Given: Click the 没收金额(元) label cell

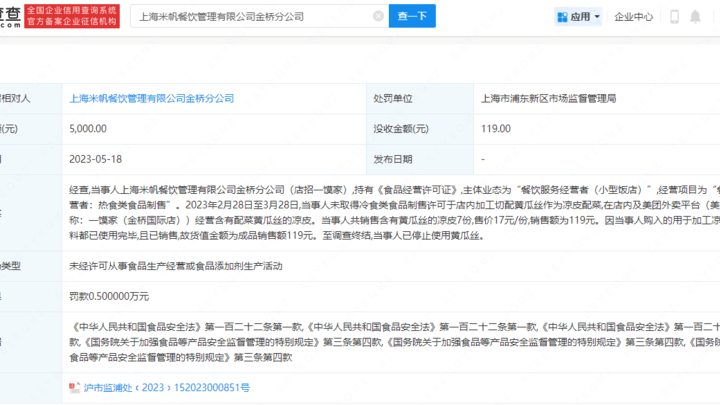Looking at the screenshot, I should pos(420,129).
